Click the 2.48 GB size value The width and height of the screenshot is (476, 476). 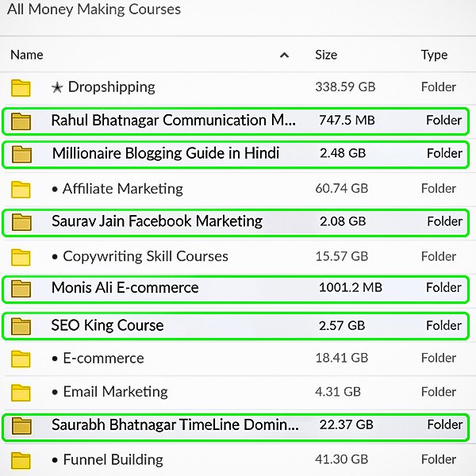tap(343, 153)
